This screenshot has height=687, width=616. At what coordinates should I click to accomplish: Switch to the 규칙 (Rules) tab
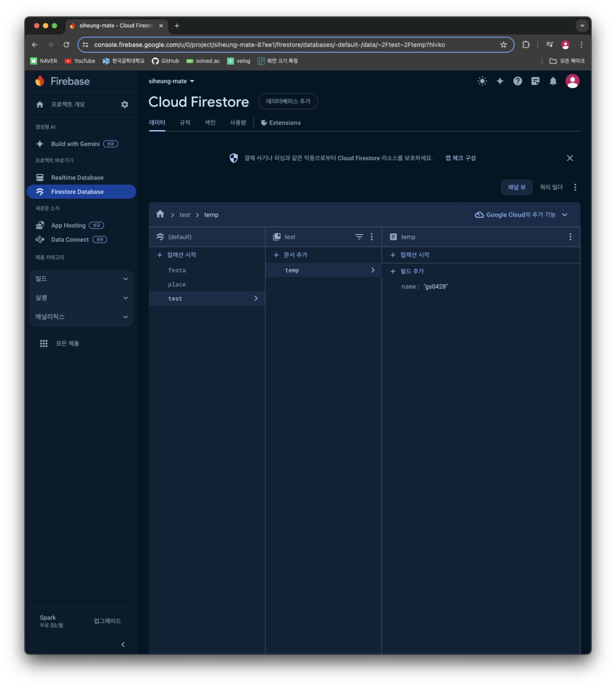pyautogui.click(x=185, y=123)
